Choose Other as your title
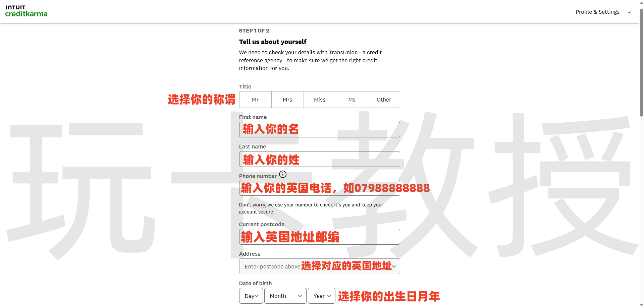Viewport: 644px width, 308px height. (x=384, y=100)
